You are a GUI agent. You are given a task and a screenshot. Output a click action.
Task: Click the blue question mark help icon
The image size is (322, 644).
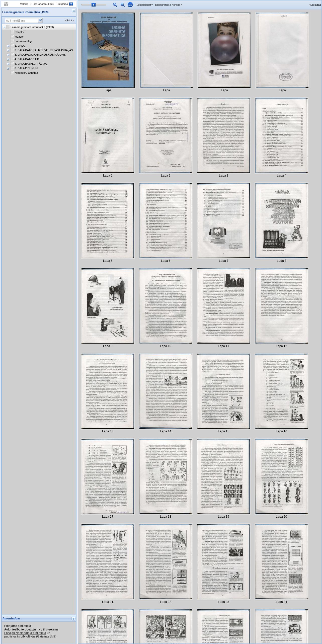(71, 4)
